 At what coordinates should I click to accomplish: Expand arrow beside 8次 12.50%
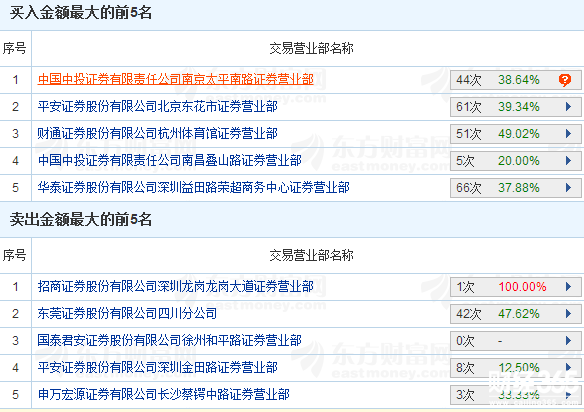[568, 367]
